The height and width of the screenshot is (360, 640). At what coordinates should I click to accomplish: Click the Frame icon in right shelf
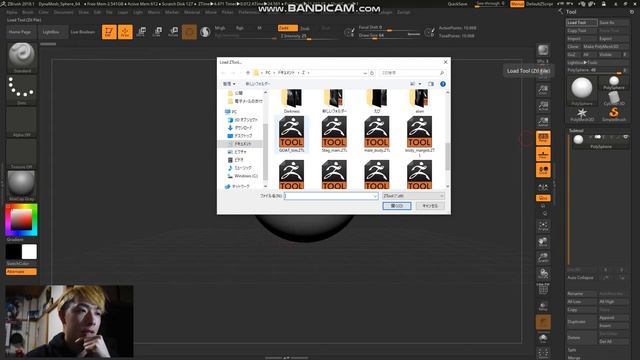[543, 226]
